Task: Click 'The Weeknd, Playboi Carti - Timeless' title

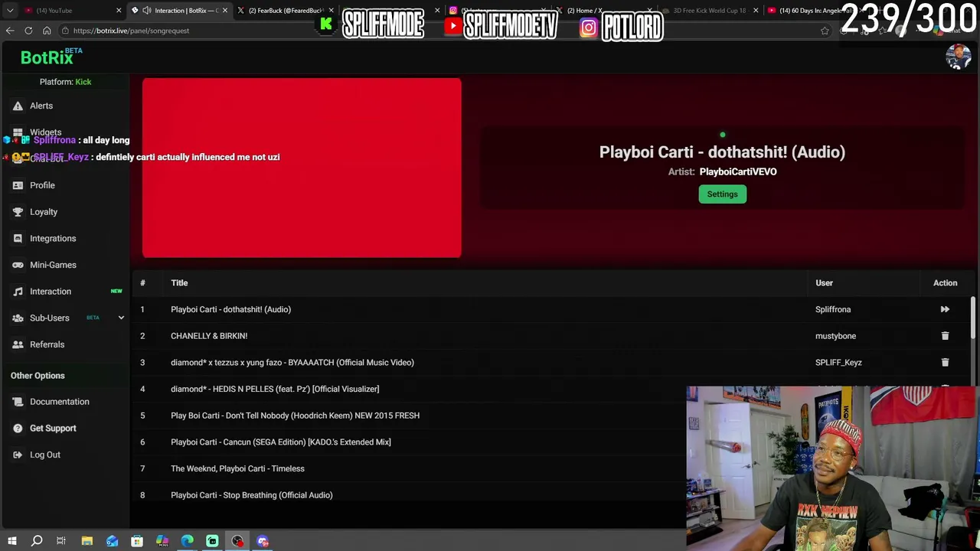Action: tap(237, 468)
